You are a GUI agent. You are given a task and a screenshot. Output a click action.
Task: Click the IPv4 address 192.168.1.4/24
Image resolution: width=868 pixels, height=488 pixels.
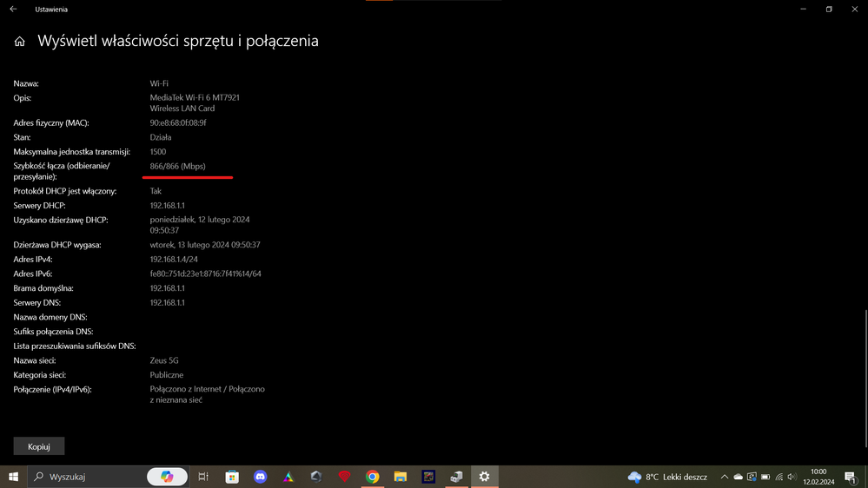[173, 259]
